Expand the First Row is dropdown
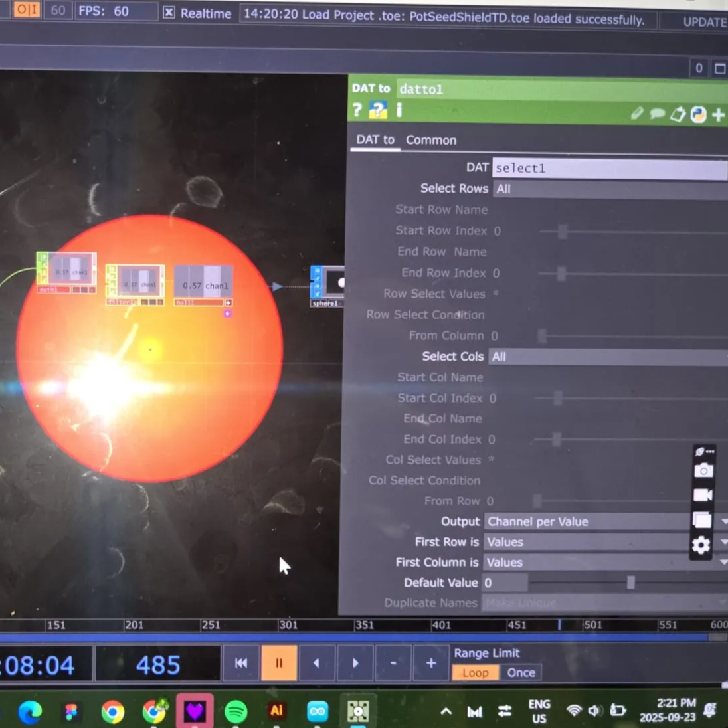This screenshot has width=728, height=728. click(x=585, y=542)
